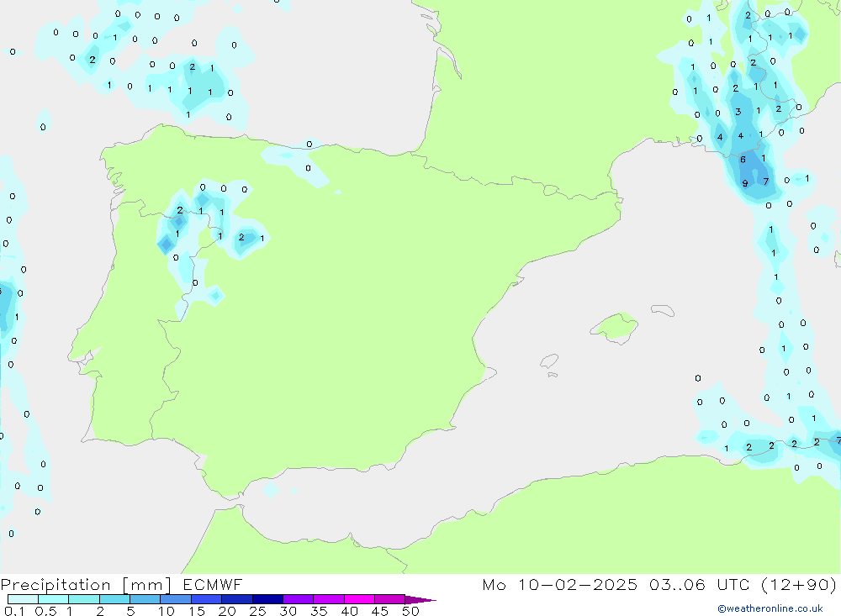Click the over-50 arrow tip of legend
The image size is (841, 616).
(x=420, y=600)
